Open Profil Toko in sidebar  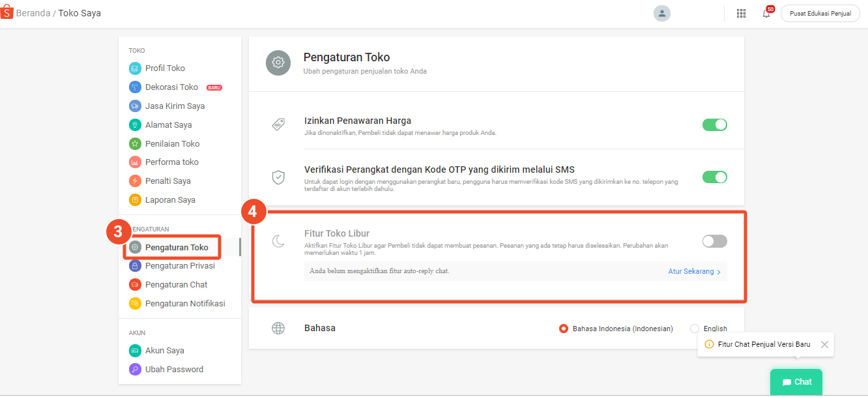coord(165,68)
